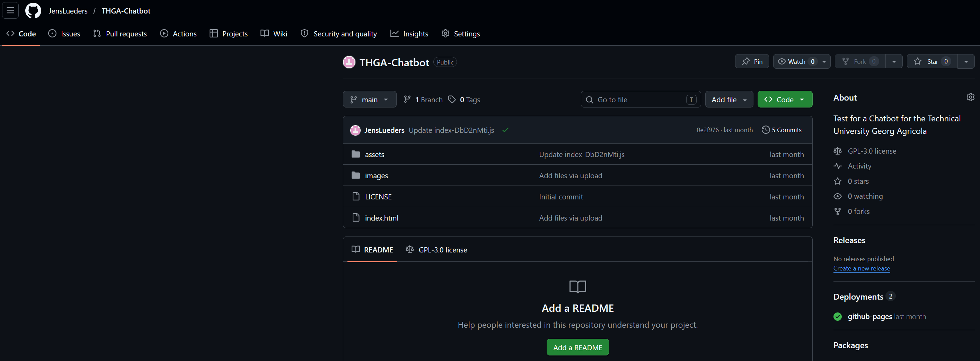Open the star lists dropdown arrow
Screen dimensions: 980x361
coord(966,61)
